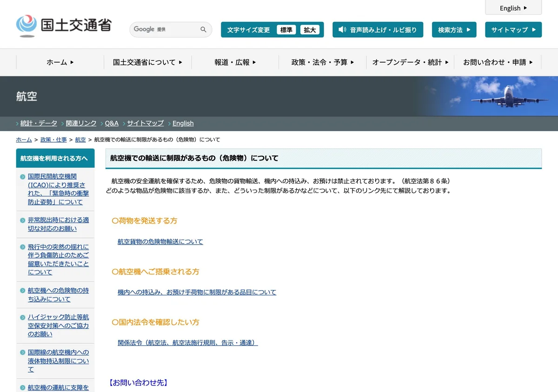Click the 航空 section title in the banner

coord(27,96)
